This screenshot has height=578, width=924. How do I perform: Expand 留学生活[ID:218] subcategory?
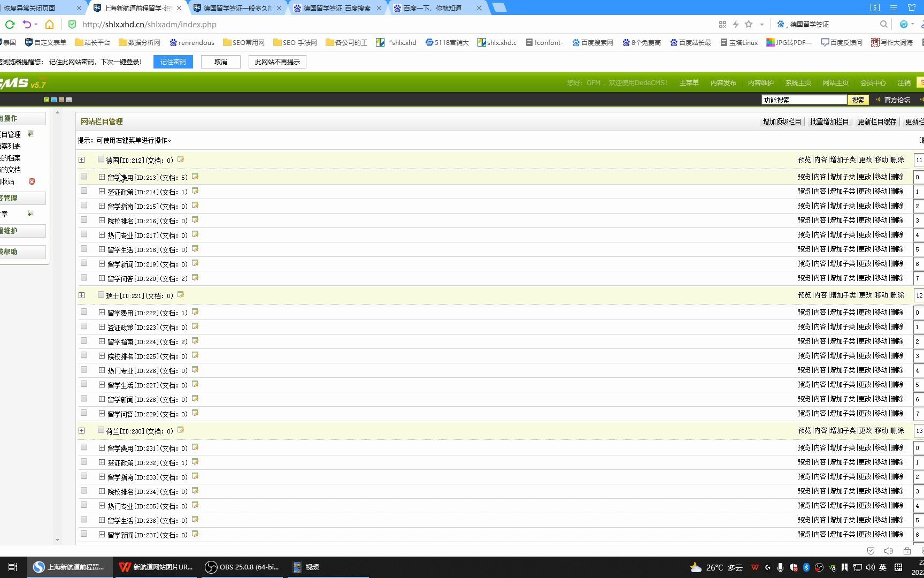pos(102,249)
